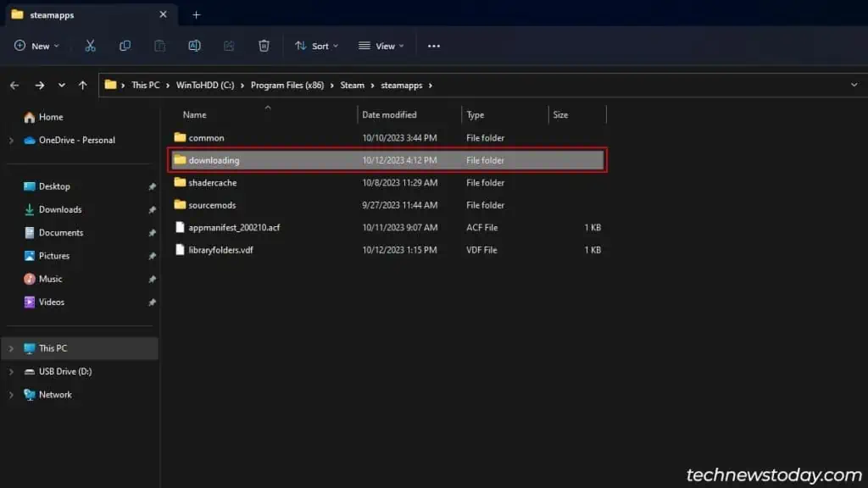Click folder icon at address bar start

(x=110, y=85)
